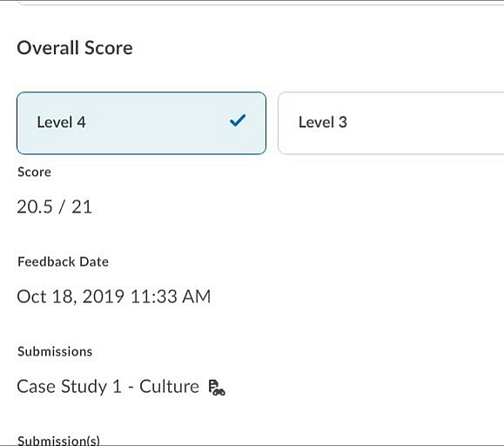Click the panel border at top edge

(x=260, y=3)
